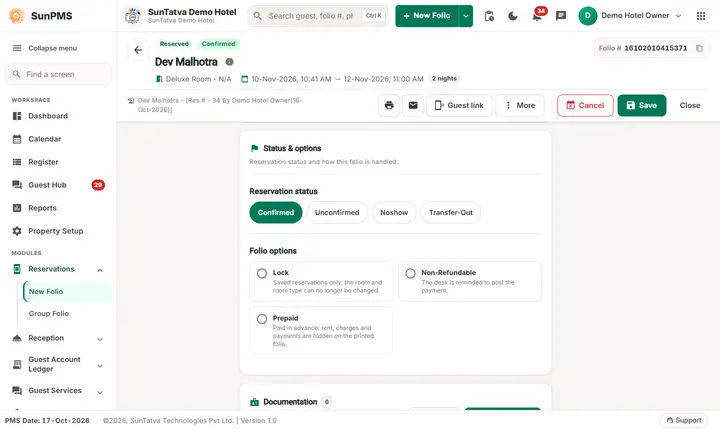Image resolution: width=720 pixels, height=430 pixels.
Task: Click the Reserved status tag
Action: [174, 44]
